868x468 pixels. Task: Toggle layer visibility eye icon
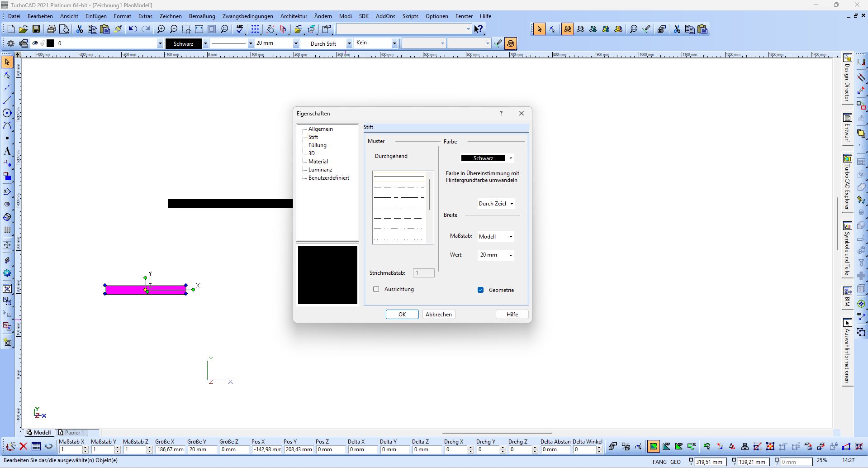click(x=35, y=43)
